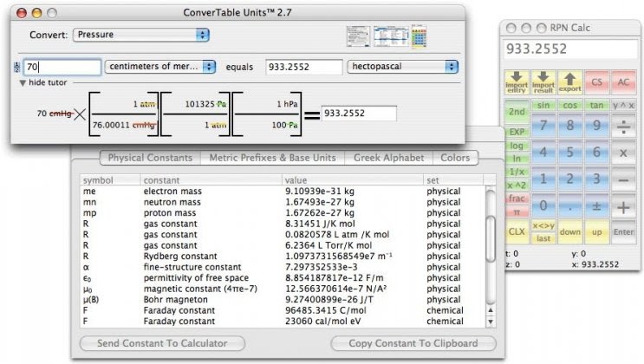Swap registers with x<>y key
The width and height of the screenshot is (644, 364).
(543, 225)
